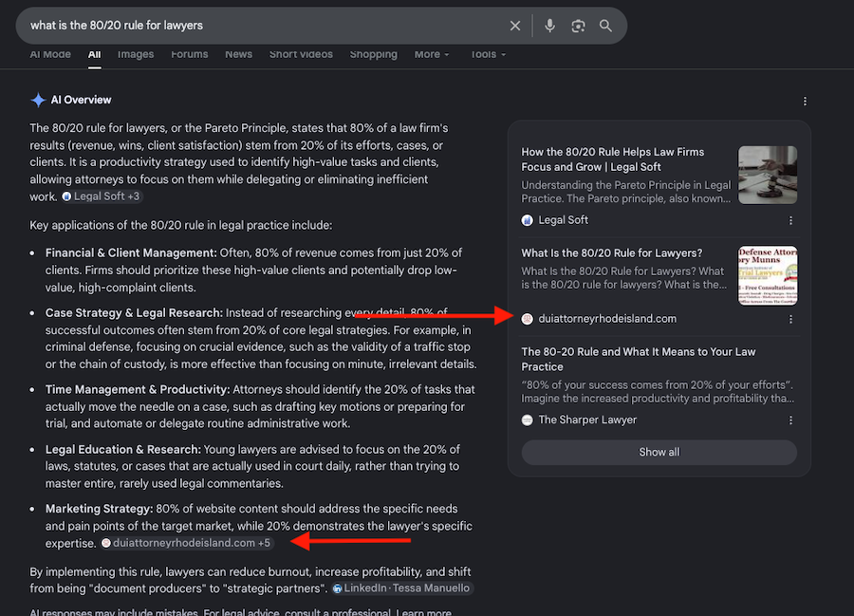Screen dimensions: 854x616
Task: Open the Defense Attorney Trial Lawyers thumbnail
Action: [x=768, y=275]
